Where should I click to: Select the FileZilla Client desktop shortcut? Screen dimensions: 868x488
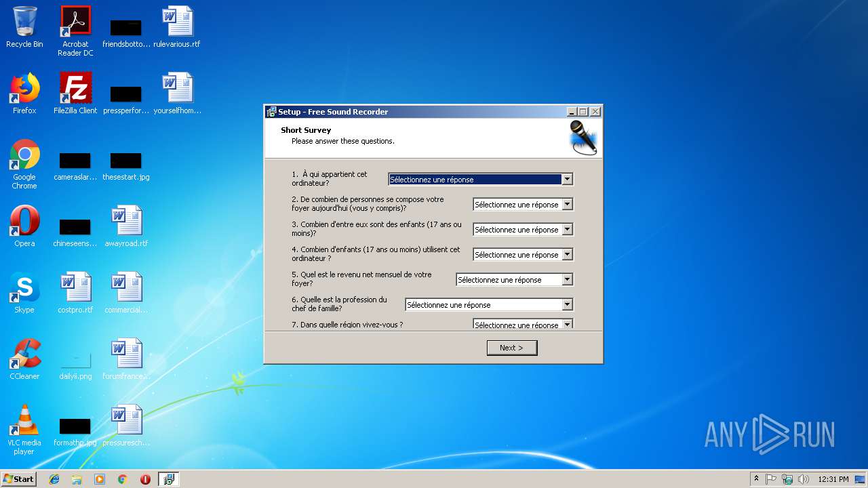click(x=75, y=94)
